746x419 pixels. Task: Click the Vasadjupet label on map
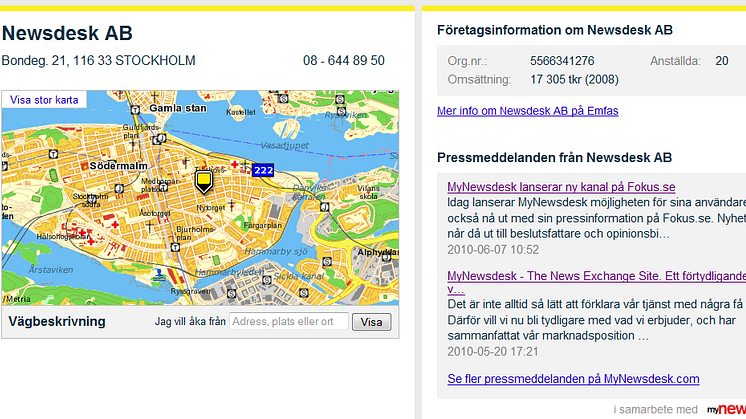(285, 146)
